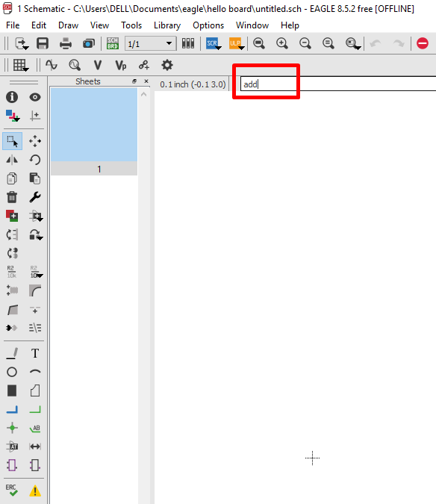Image resolution: width=436 pixels, height=504 pixels.
Task: Select the Junction tool
Action: coord(12,428)
